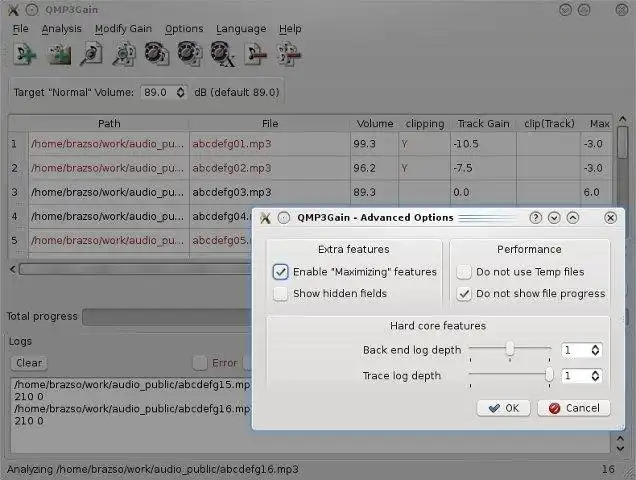Select row header number 4
636x480 pixels.
(15, 216)
